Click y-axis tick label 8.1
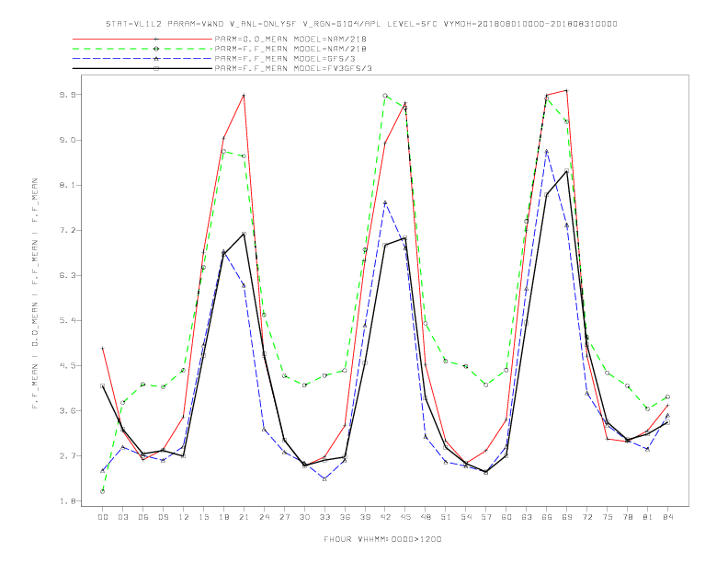The width and height of the screenshot is (728, 563). [66, 185]
